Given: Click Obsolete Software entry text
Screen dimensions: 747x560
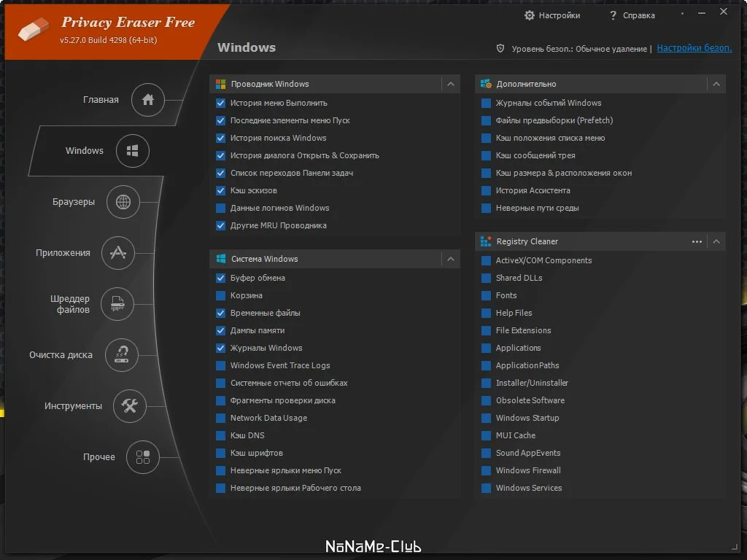Looking at the screenshot, I should (530, 400).
